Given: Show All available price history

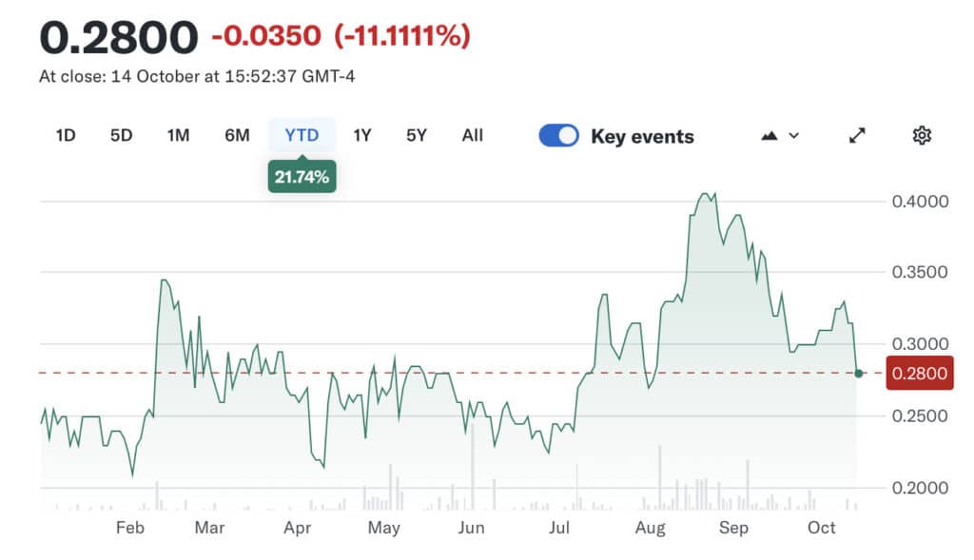Looking at the screenshot, I should 473,135.
